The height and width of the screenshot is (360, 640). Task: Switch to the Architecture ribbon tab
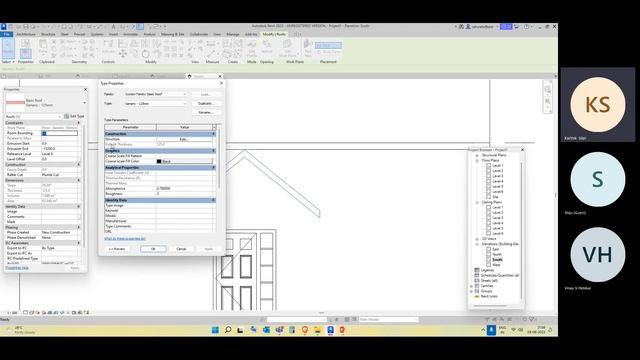tap(26, 34)
